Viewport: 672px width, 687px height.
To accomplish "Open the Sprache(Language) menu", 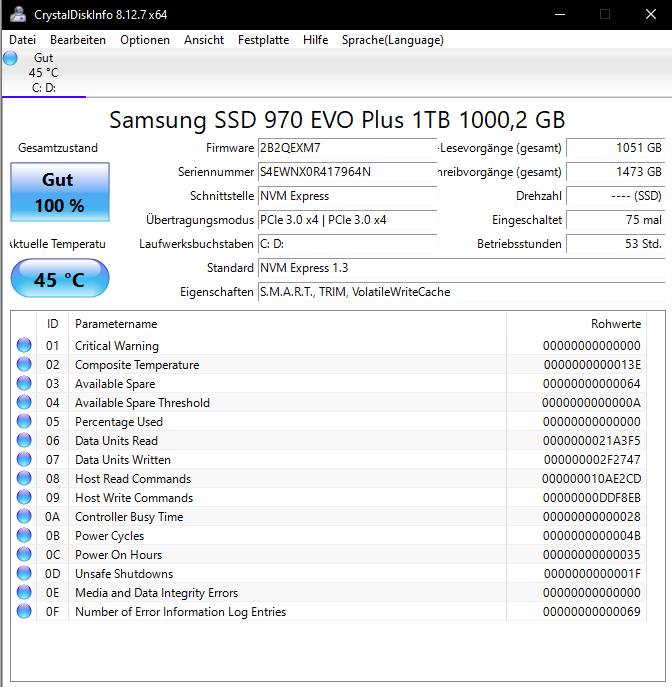I will point(393,40).
